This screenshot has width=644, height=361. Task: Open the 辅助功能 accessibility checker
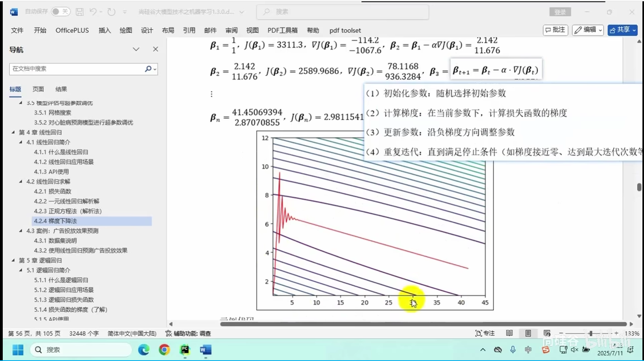click(188, 333)
